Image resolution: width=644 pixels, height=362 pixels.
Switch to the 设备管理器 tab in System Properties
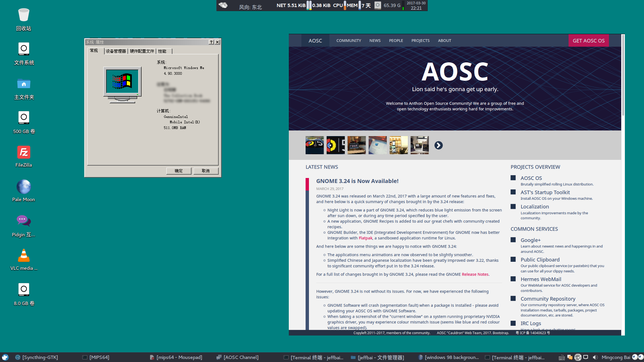pos(116,51)
